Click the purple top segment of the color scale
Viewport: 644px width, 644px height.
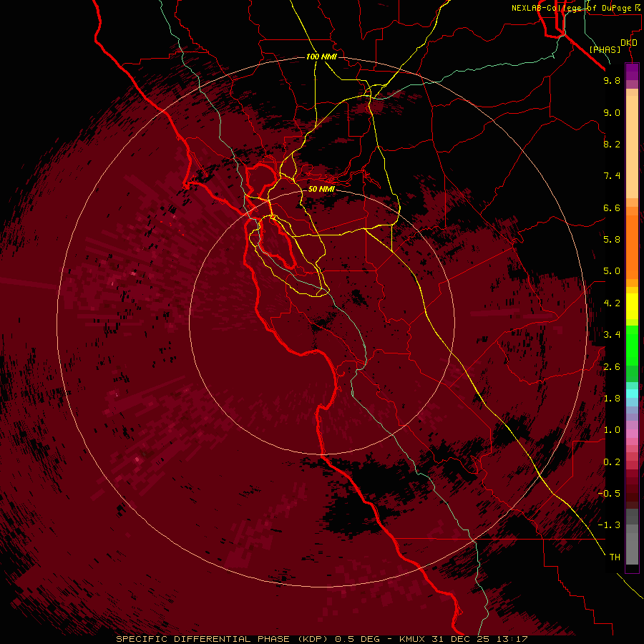point(632,72)
